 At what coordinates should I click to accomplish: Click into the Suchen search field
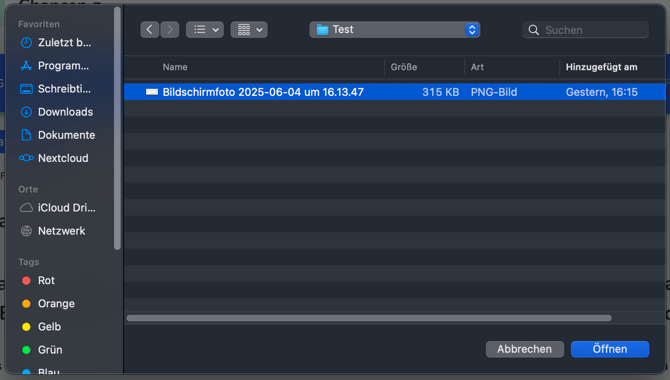click(x=585, y=30)
